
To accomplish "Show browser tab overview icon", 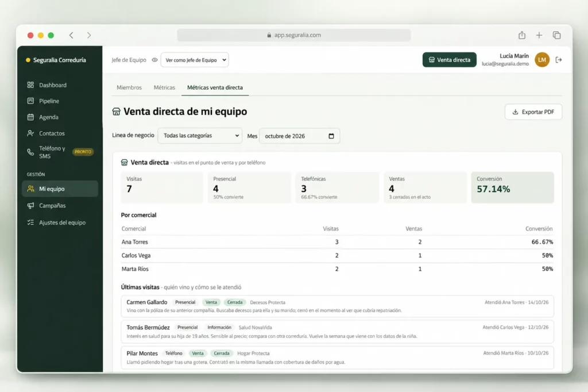I will tap(556, 35).
